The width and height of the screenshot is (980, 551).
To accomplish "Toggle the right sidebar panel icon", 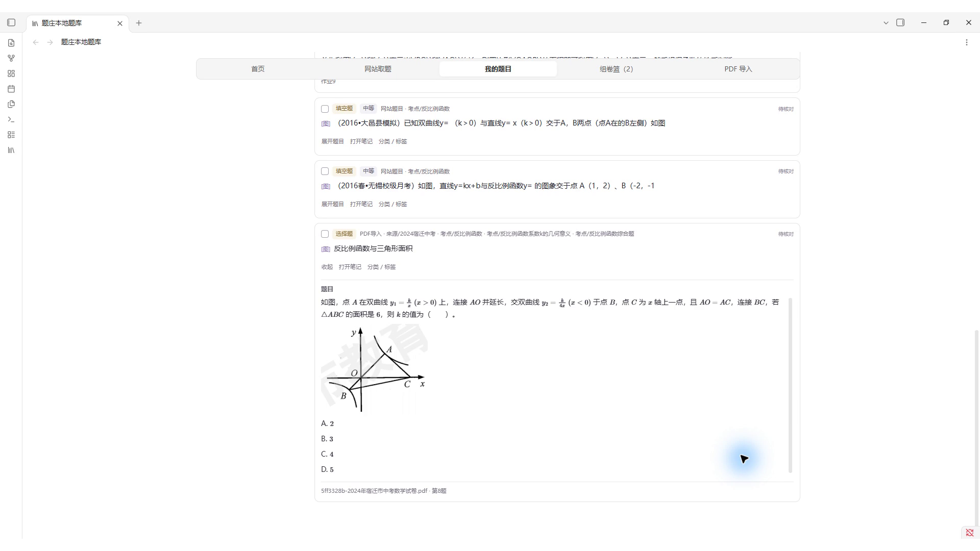I will [900, 23].
